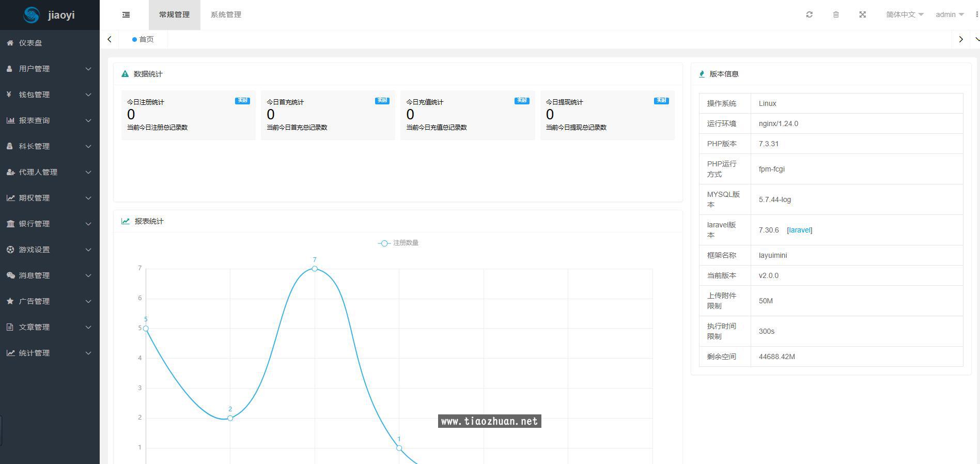Toggle the 注册数量 chart legend series
This screenshot has width=980, height=464.
398,243
